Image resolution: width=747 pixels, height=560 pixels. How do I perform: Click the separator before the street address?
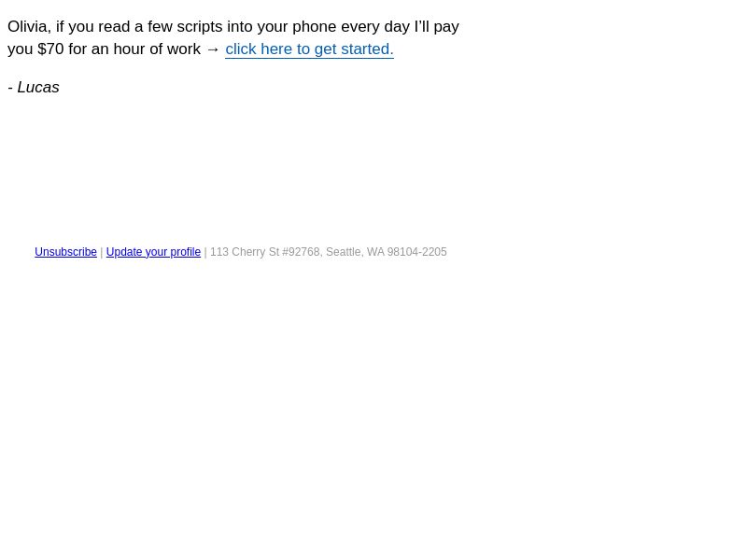click(x=205, y=252)
